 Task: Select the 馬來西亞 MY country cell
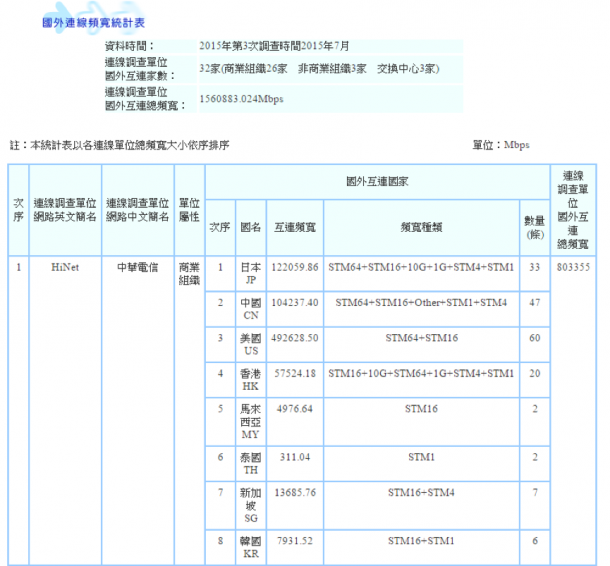point(251,422)
